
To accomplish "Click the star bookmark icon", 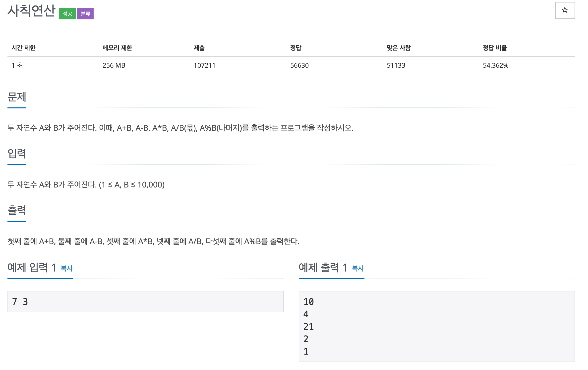I will point(565,10).
